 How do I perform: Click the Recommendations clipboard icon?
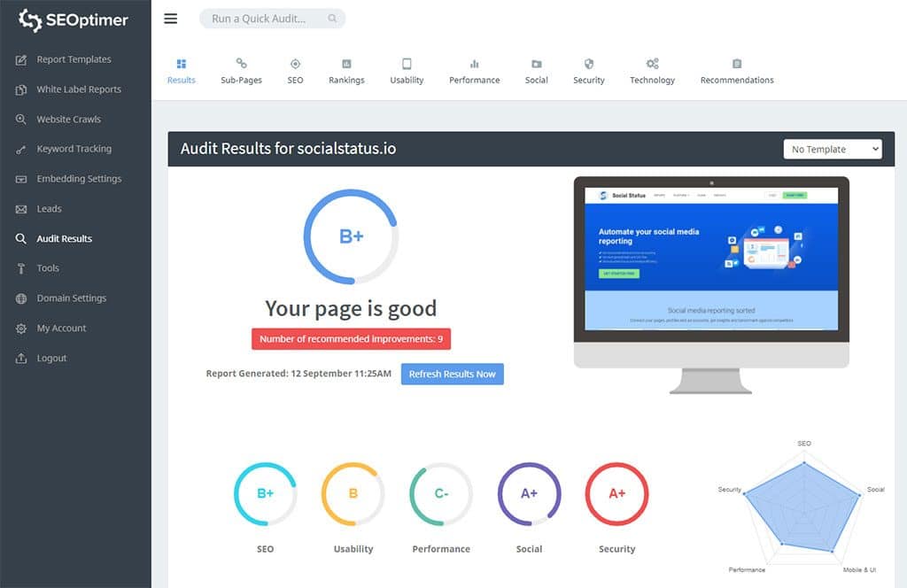click(737, 64)
